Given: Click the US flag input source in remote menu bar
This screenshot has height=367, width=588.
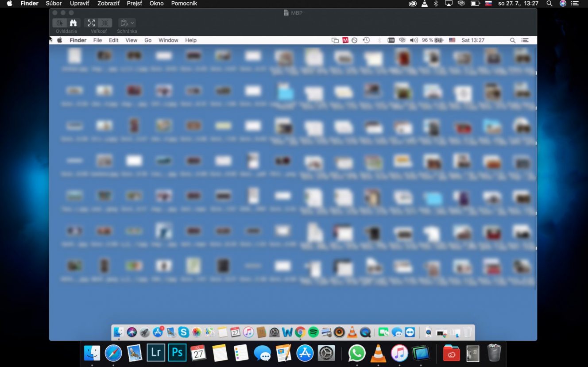Looking at the screenshot, I should pyautogui.click(x=452, y=40).
